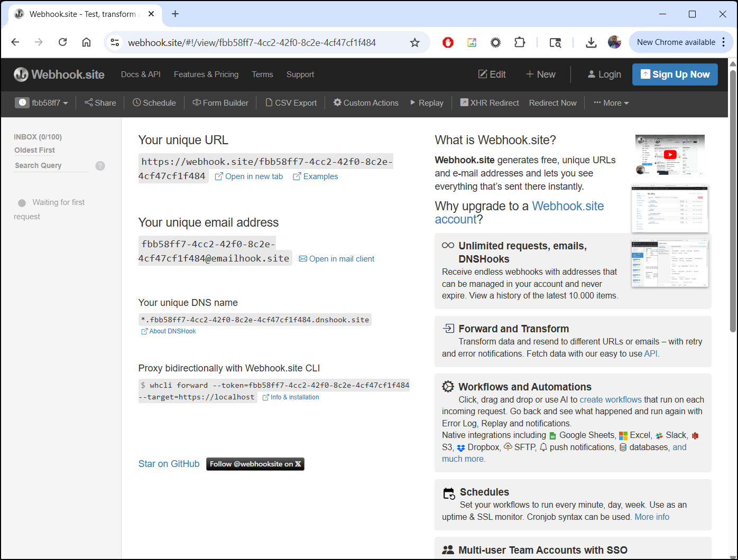This screenshot has height=560, width=738.
Task: Close the Webhook.site browser tab
Action: tap(151, 14)
